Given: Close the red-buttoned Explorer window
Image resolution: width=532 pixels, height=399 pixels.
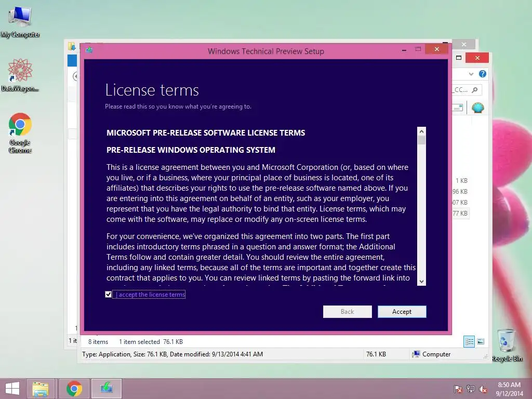Looking at the screenshot, I should (x=477, y=58).
